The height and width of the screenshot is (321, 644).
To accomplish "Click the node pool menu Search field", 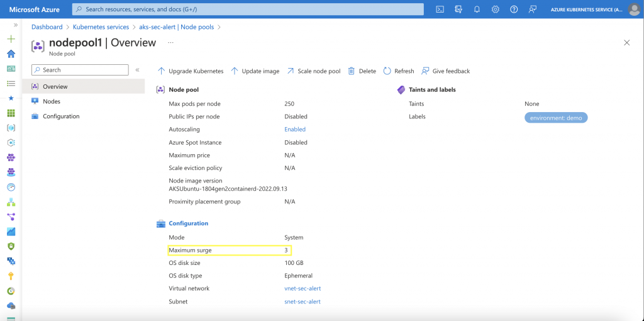I will pos(80,70).
